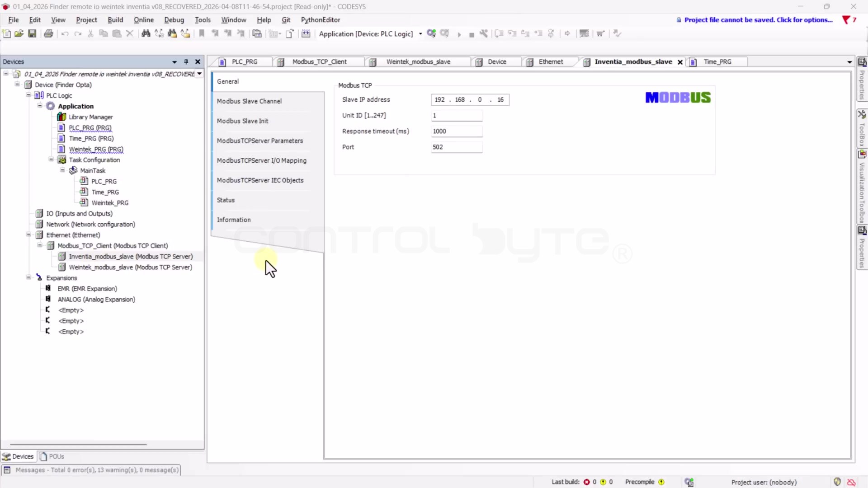
Task: Open the top Properties side panel icon
Action: [x=862, y=62]
